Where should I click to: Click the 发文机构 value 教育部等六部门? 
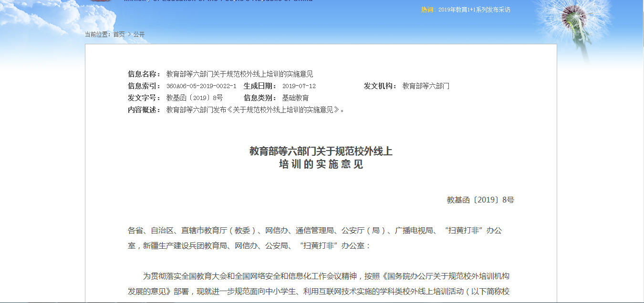(x=426, y=86)
